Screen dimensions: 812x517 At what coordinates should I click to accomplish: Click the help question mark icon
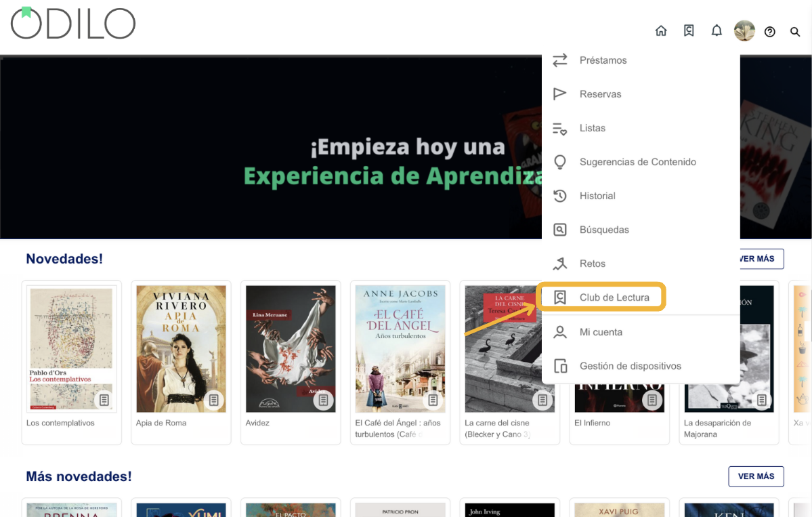770,31
